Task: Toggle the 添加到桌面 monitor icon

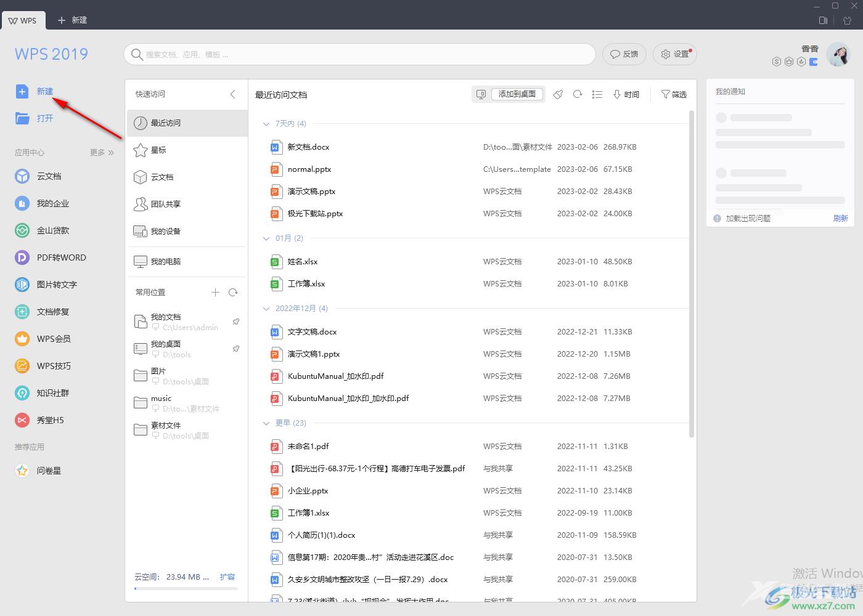Action: pyautogui.click(x=481, y=94)
